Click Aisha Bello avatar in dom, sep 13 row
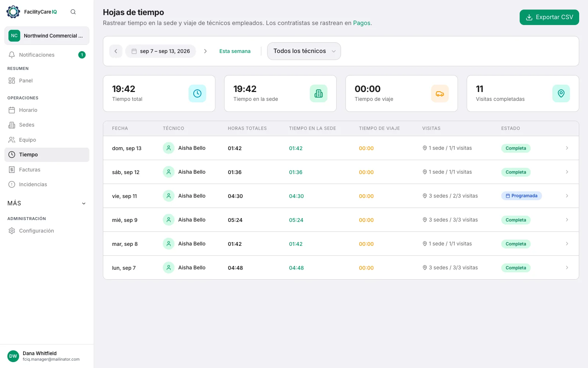 tap(169, 148)
